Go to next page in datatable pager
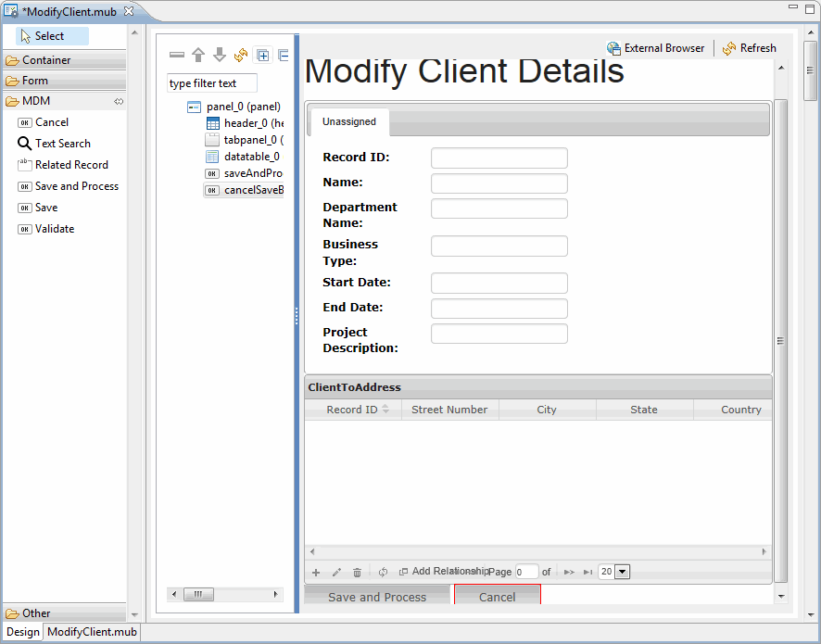 (x=569, y=573)
